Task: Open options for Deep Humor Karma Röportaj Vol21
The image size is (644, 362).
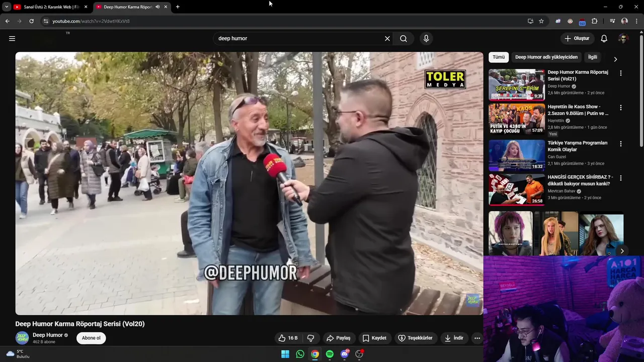Action: coord(620,73)
